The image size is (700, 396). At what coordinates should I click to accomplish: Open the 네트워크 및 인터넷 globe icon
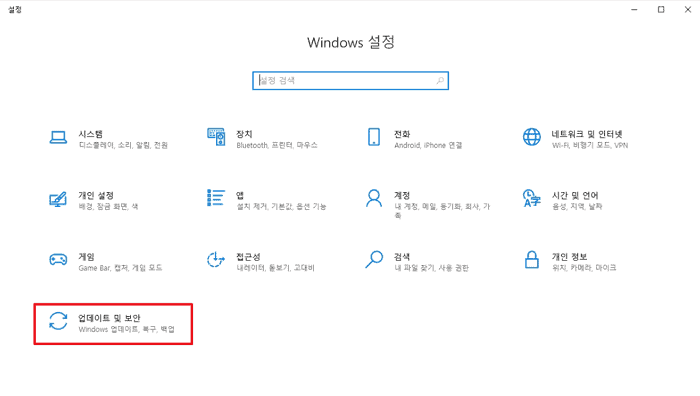tap(531, 137)
